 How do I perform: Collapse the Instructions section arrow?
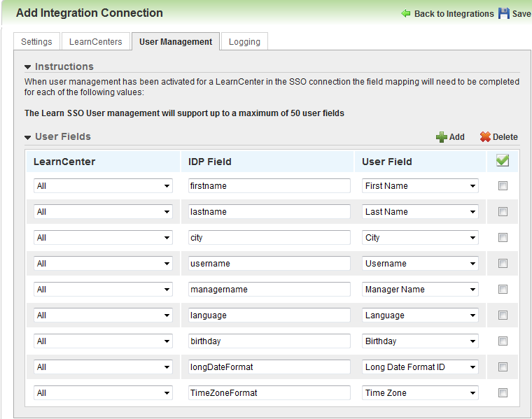[x=28, y=67]
